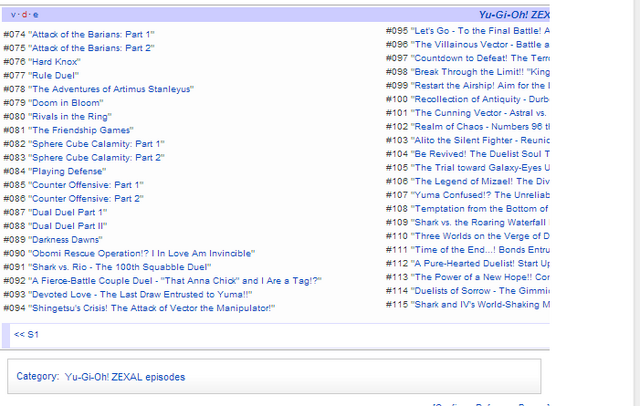
Task: Open episode 101 The Cunning Vector
Action: point(479,113)
